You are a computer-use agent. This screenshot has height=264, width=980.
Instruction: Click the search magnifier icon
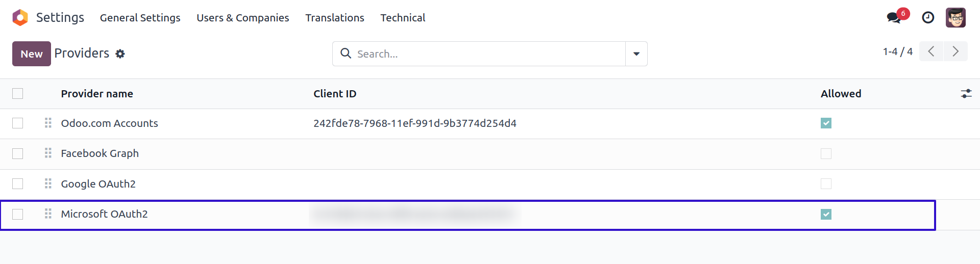coord(346,54)
